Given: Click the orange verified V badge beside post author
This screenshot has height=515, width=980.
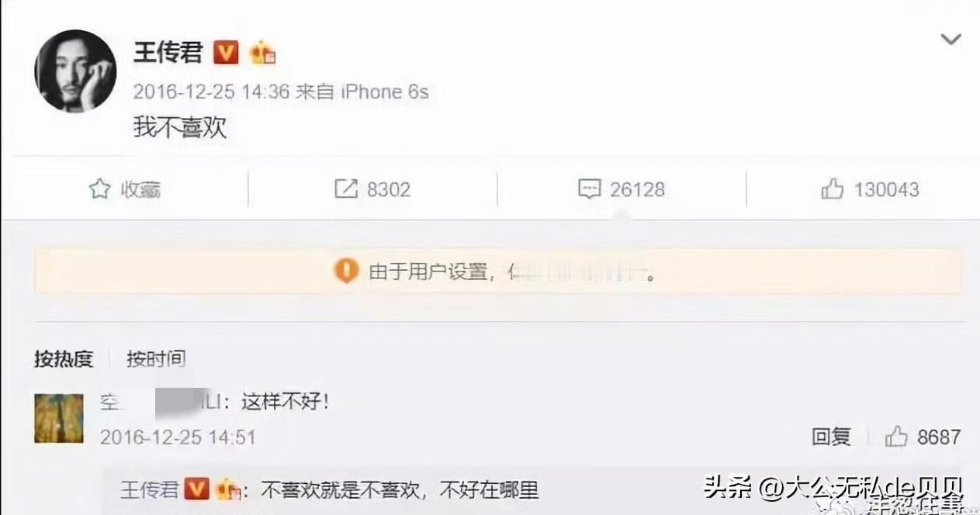Looking at the screenshot, I should (x=225, y=54).
